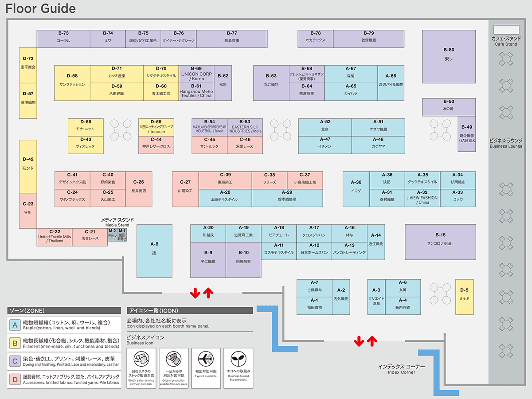Select the Zone B yellow swatch

[x=15, y=344]
